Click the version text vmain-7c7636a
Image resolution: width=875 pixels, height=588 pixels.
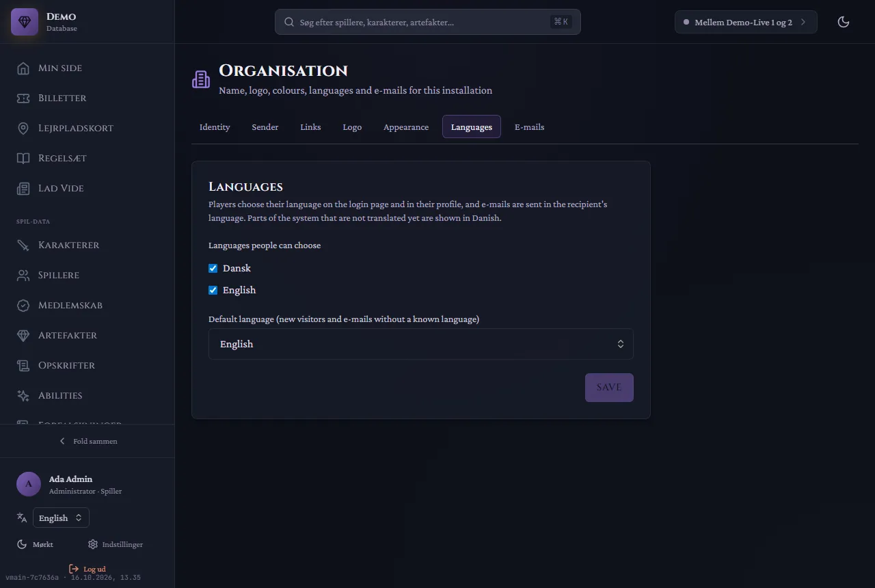coord(32,578)
